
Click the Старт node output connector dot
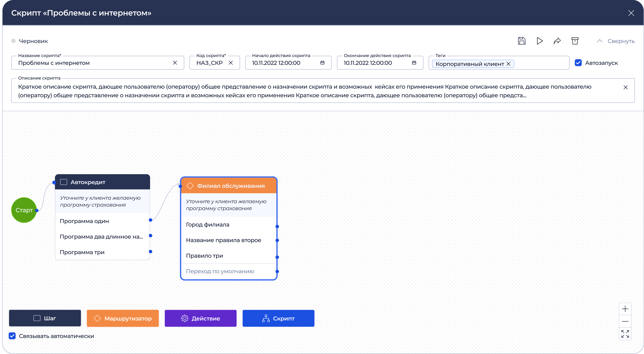pyautogui.click(x=37, y=210)
